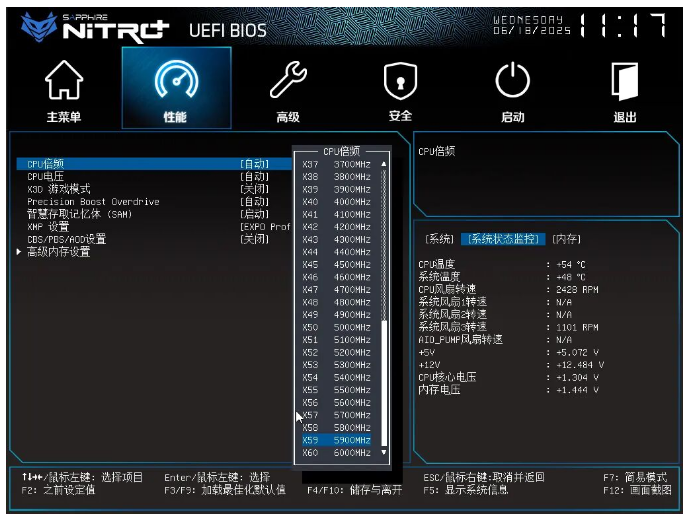Open Precision Boost Overdrive options
Viewport: 684px width, 520px height.
254,202
